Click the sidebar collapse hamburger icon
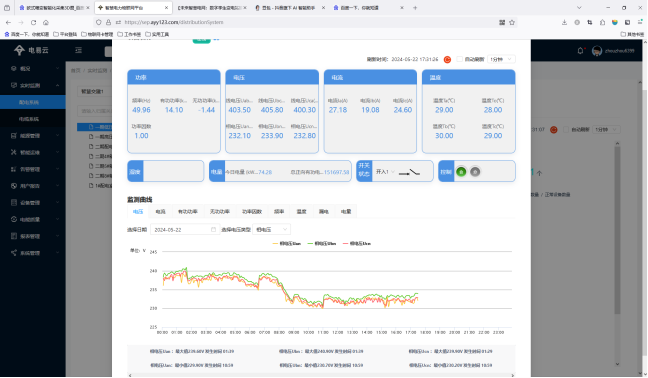Screen dimensions: 648x378 [79, 50]
